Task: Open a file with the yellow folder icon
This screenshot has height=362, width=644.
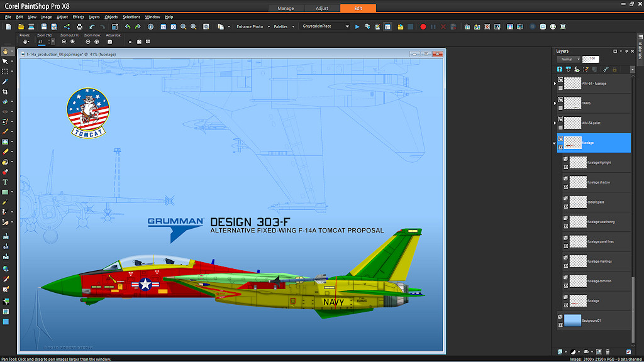Action: click(21, 26)
